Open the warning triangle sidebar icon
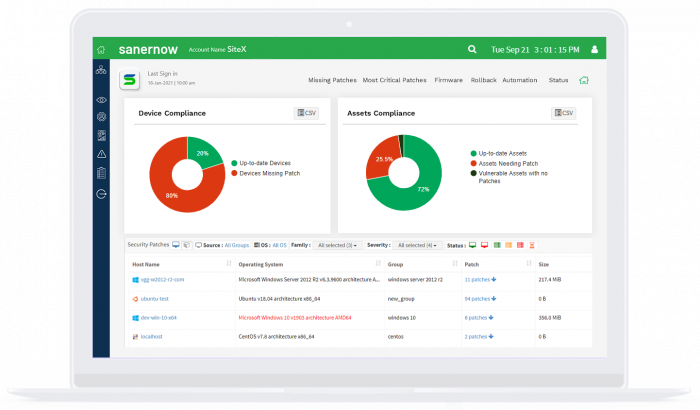This screenshot has height=410, width=700. coord(101,154)
